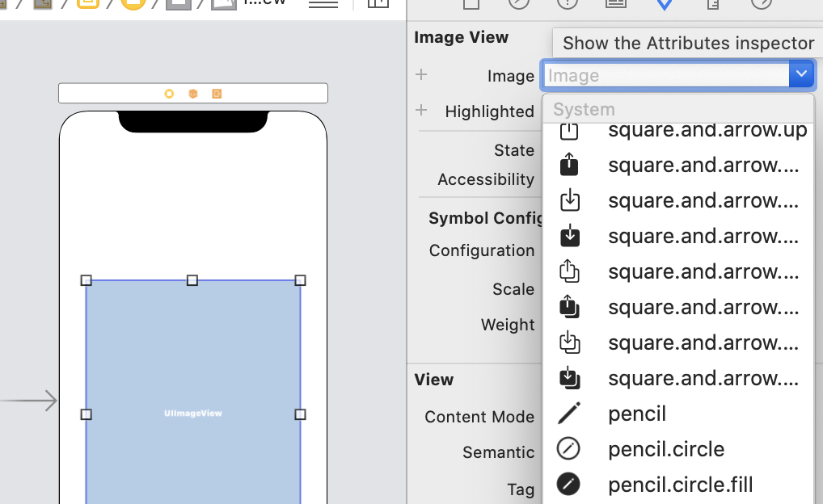Choose the filled square with up arrow symbol
The width and height of the screenshot is (823, 504).
pos(703,166)
